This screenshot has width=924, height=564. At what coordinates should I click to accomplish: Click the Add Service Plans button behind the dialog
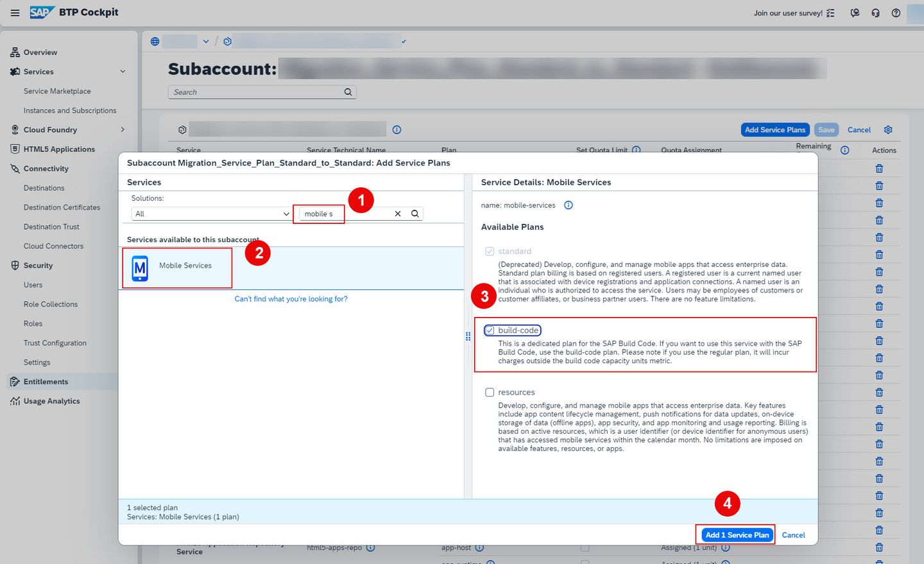775,130
